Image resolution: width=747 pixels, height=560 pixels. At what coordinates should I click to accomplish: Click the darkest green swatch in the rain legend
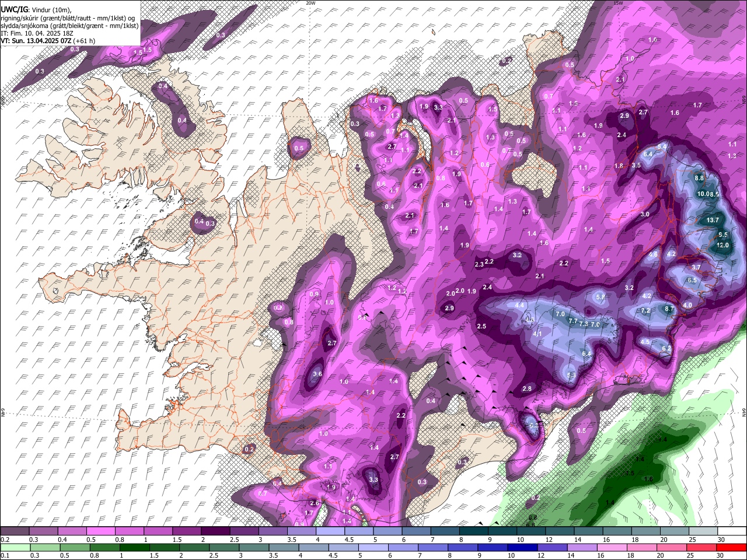[x=135, y=547]
